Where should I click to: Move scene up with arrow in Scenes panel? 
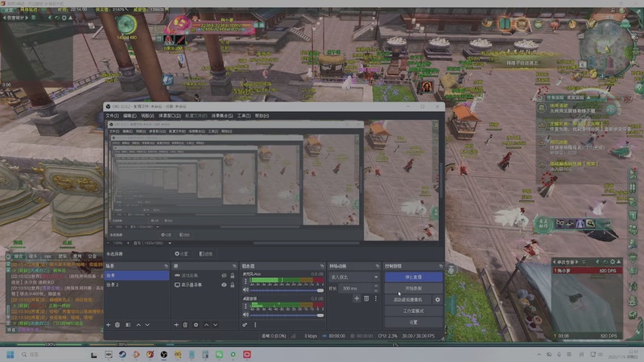coord(138,325)
